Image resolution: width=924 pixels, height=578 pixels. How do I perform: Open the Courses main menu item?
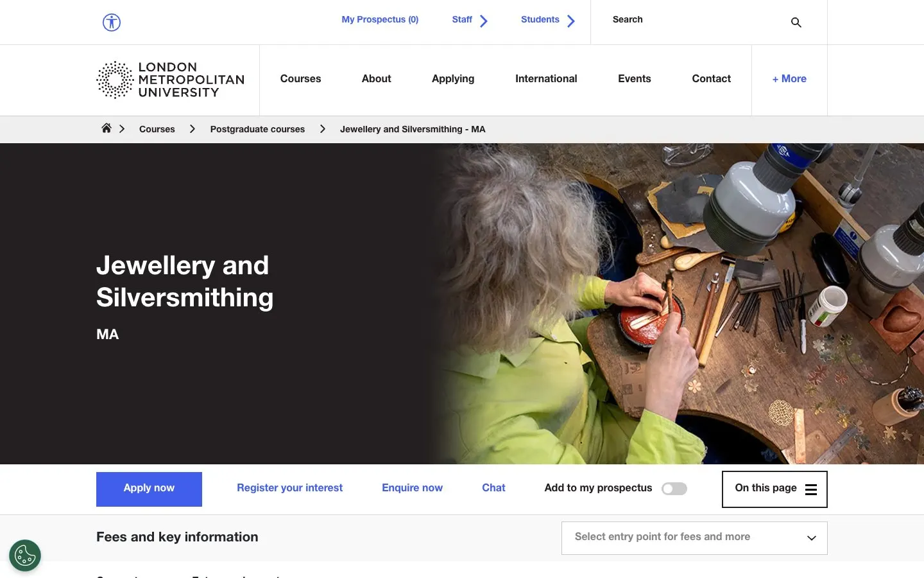[300, 79]
